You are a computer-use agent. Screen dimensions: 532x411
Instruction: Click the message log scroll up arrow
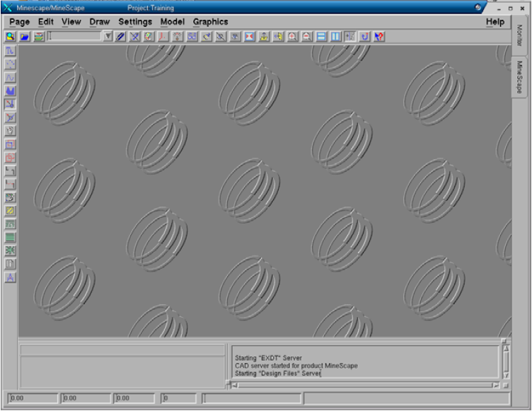point(506,349)
